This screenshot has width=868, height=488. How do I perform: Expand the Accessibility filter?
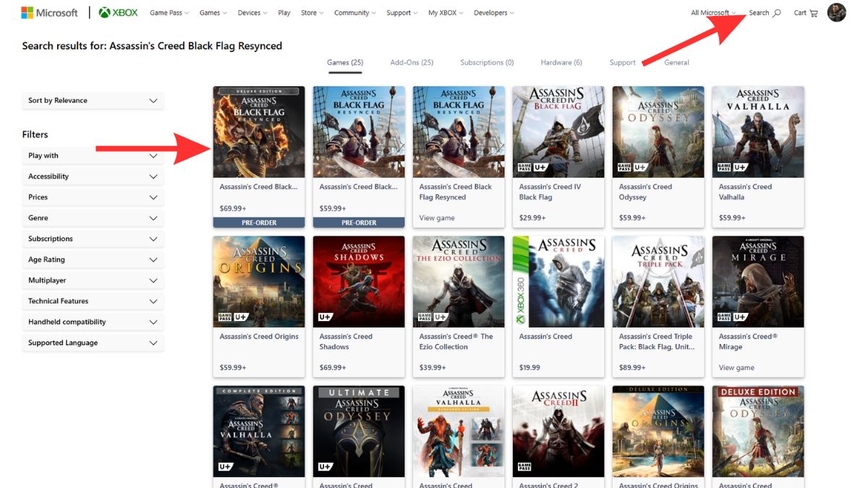[93, 176]
